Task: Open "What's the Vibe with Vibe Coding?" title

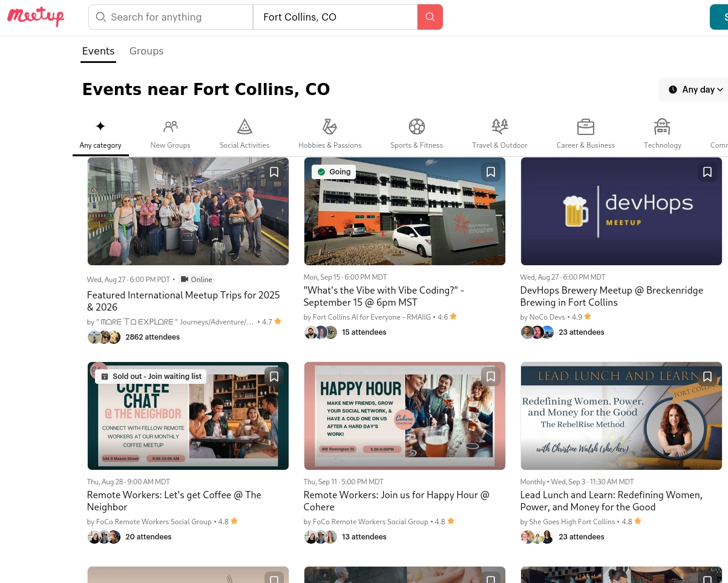Action: pos(384,296)
